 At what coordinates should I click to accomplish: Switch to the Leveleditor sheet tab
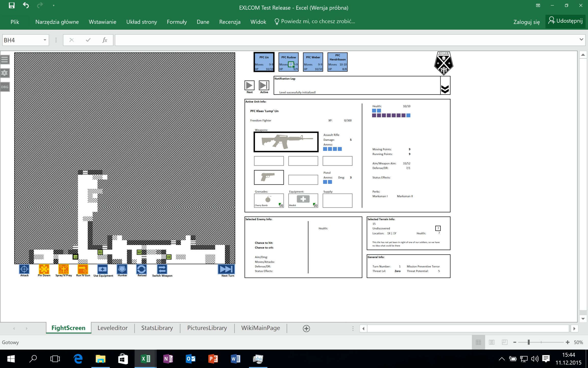tap(112, 328)
